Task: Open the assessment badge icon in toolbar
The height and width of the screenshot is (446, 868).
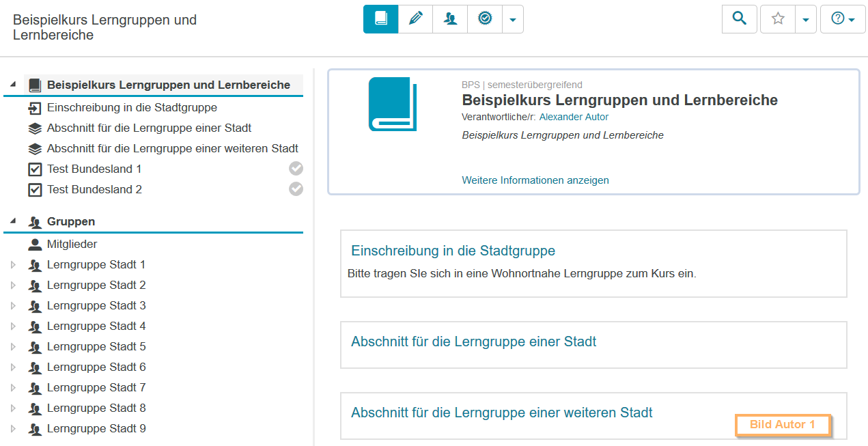Action: tap(485, 19)
